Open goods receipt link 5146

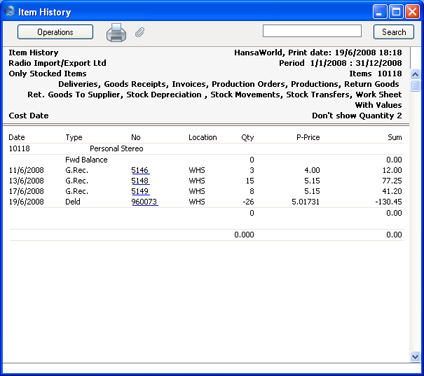coord(140,170)
